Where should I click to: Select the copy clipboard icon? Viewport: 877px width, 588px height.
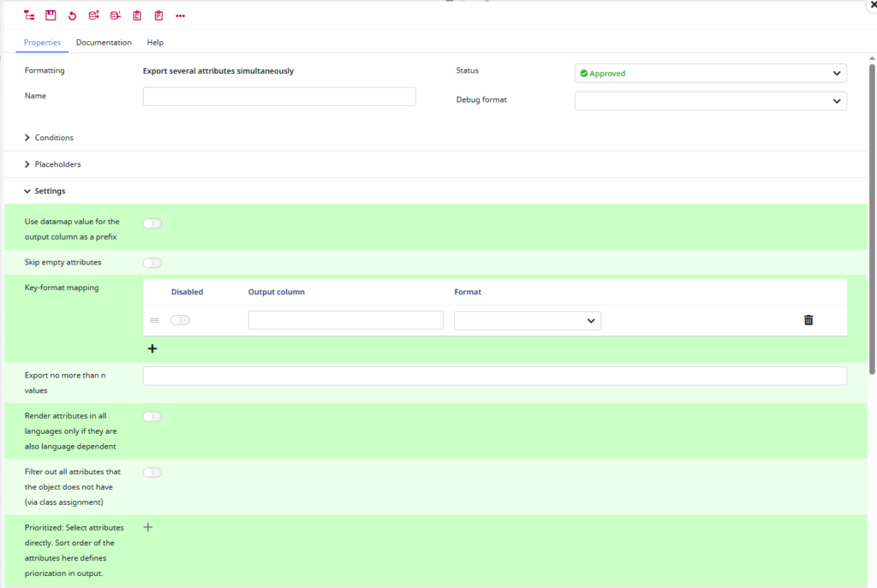(139, 15)
